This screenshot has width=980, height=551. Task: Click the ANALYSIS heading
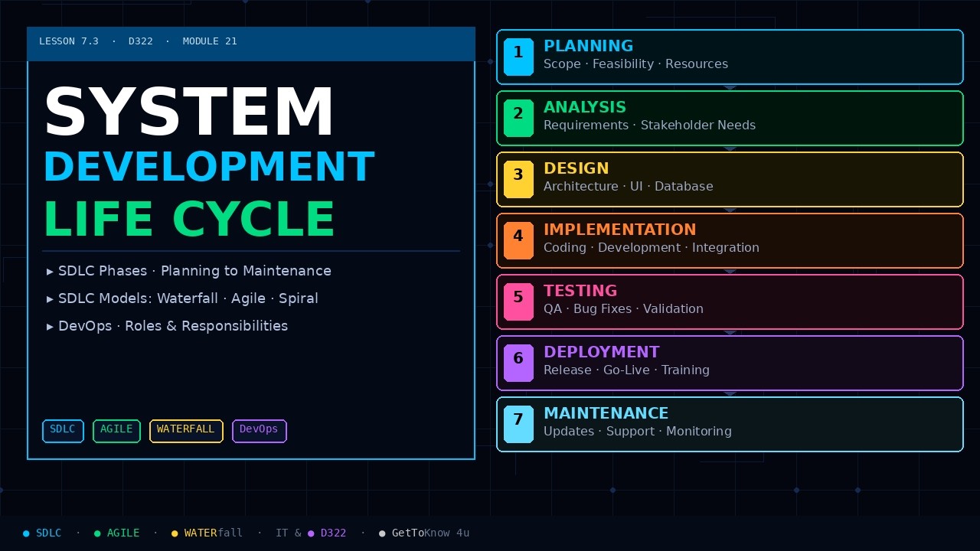tap(585, 107)
